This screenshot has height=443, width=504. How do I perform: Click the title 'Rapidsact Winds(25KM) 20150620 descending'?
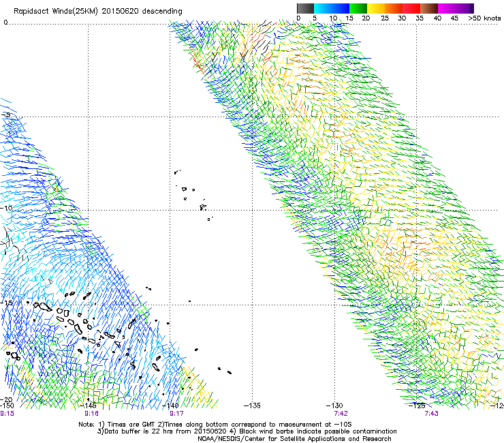coord(98,12)
